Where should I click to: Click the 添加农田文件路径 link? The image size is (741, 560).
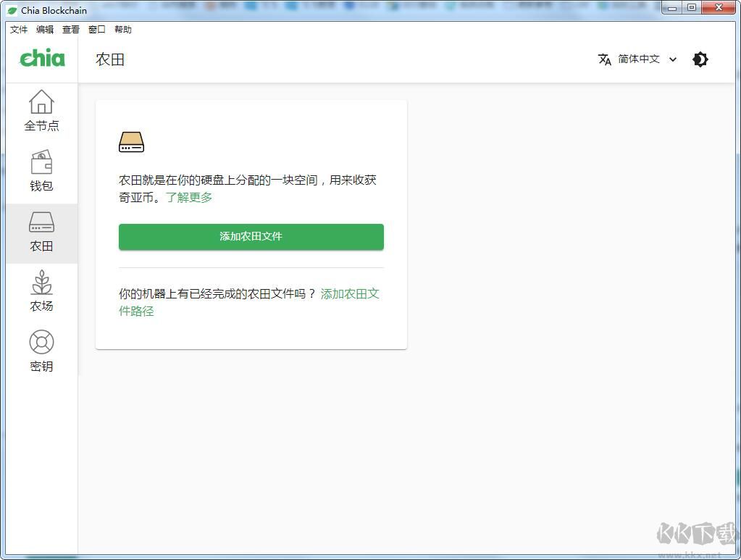pyautogui.click(x=350, y=293)
